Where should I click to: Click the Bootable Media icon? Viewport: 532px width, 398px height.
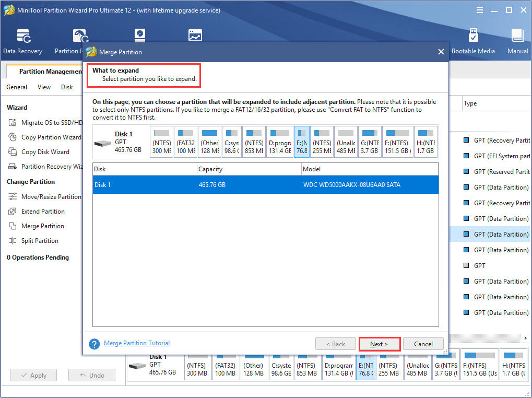point(473,42)
